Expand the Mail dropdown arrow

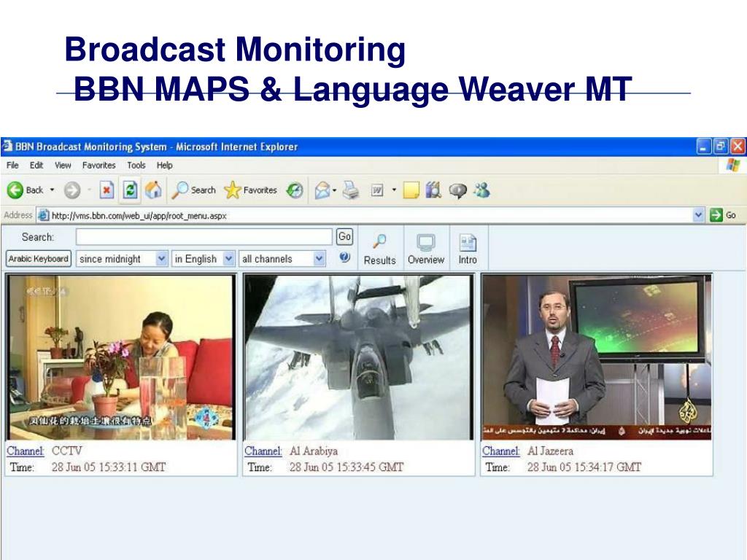334,190
